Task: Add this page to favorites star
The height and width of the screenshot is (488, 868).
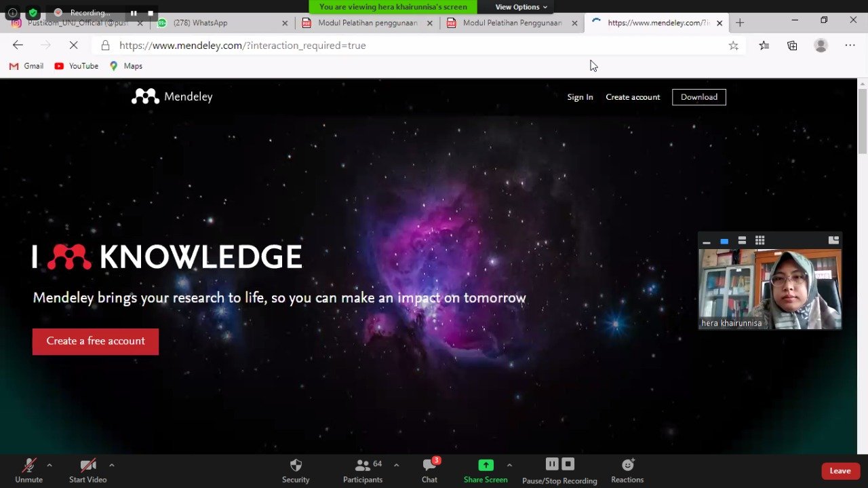Action: tap(733, 45)
